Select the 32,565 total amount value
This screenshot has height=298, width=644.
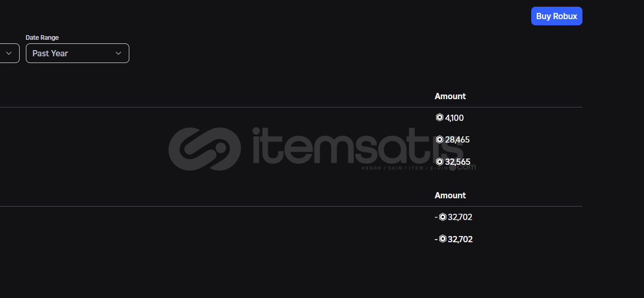click(458, 162)
